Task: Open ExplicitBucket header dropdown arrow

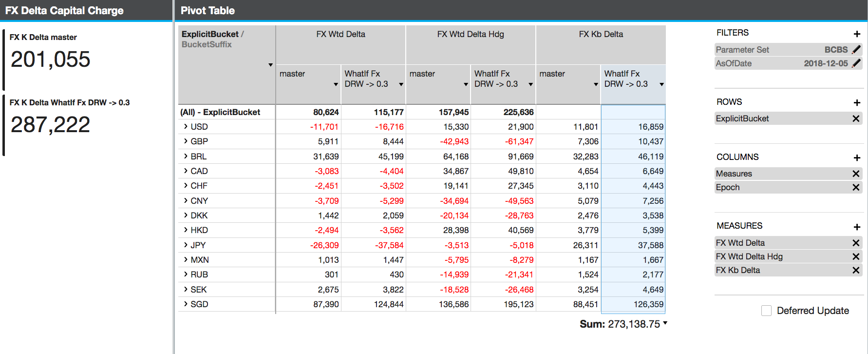Action: click(x=270, y=65)
